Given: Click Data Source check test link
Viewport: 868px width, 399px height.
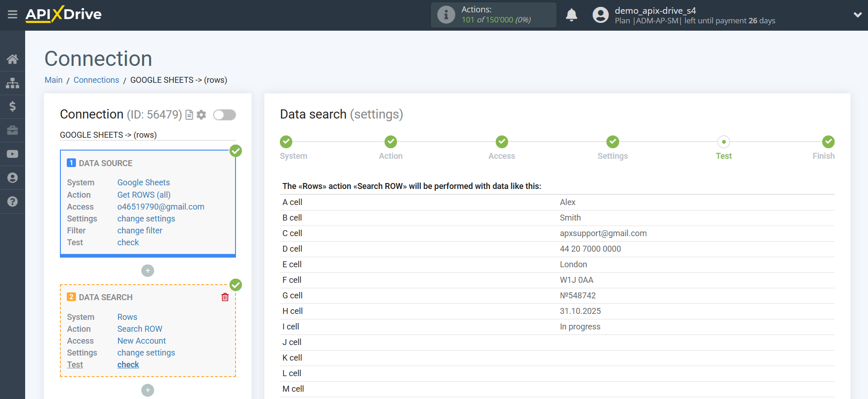Looking at the screenshot, I should click(x=128, y=243).
